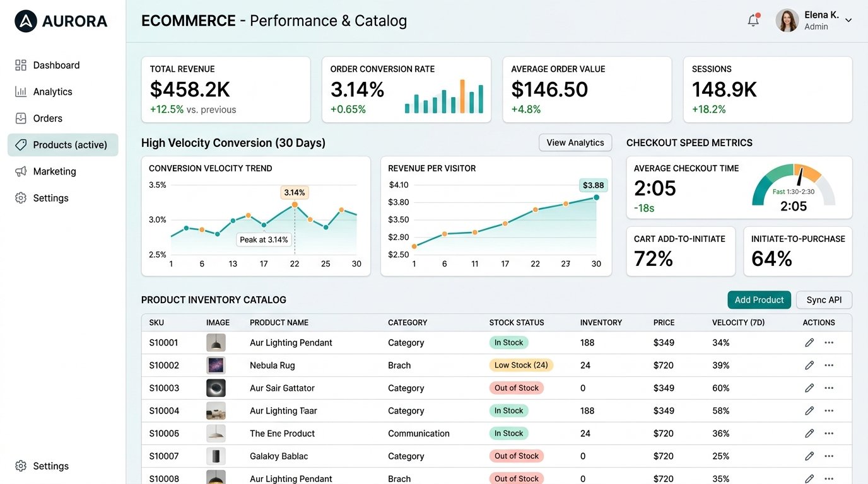Open the three-dot menu for S10001
Viewport: 868px width, 484px height.
829,343
